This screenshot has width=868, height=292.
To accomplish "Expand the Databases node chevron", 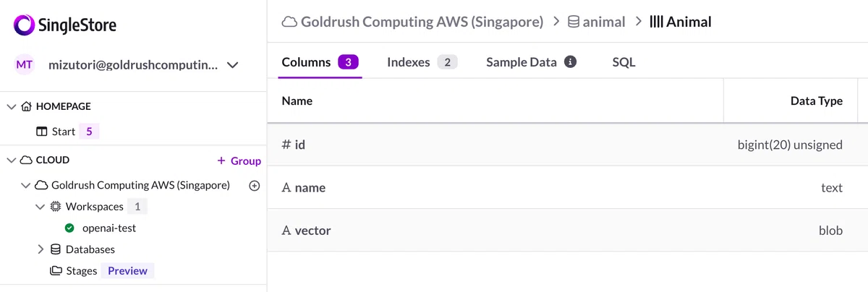I will pyautogui.click(x=41, y=249).
